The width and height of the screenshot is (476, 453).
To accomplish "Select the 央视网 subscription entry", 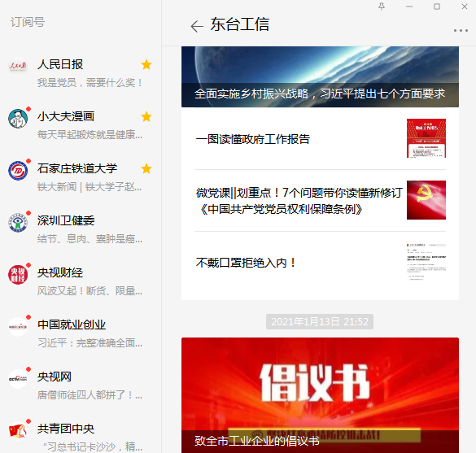I will [81, 385].
